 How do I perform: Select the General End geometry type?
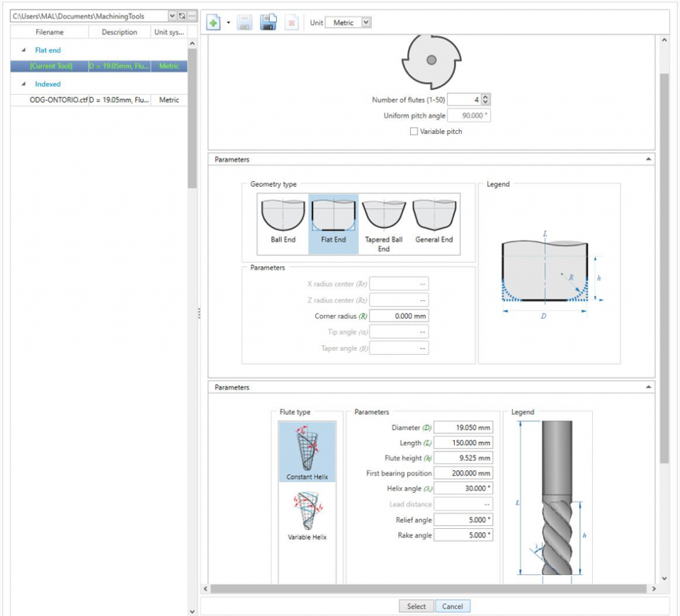click(435, 216)
